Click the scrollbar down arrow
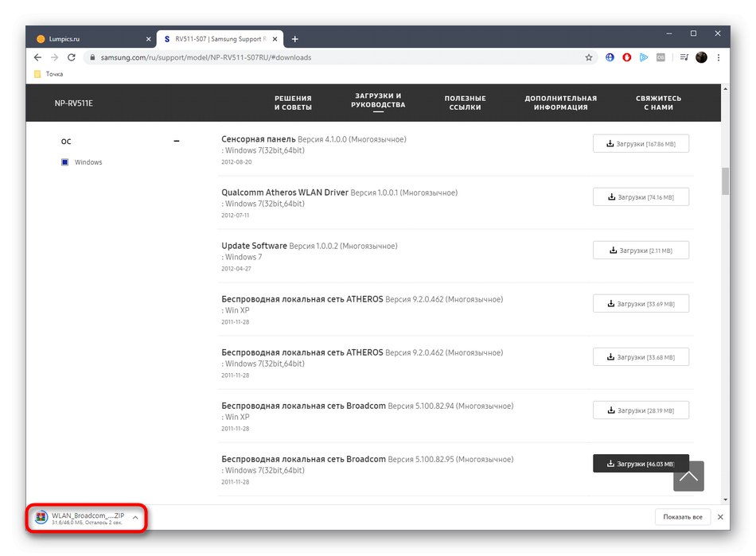This screenshot has width=756, height=556. (726, 500)
